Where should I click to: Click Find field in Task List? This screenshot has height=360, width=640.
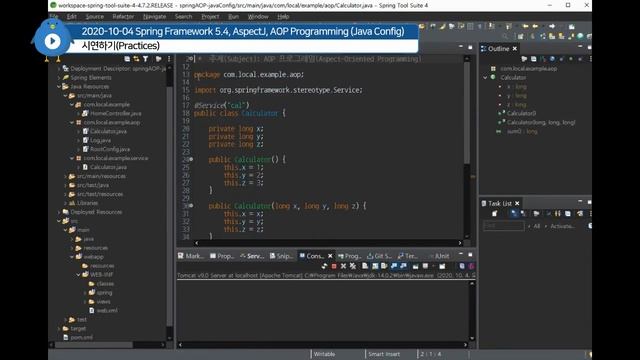tap(504, 226)
